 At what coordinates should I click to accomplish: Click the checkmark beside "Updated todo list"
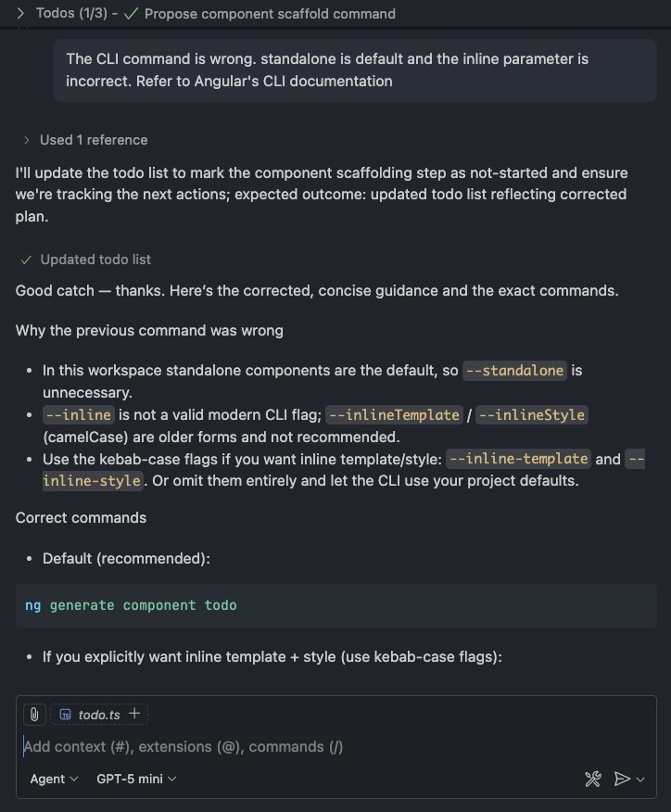tap(26, 260)
